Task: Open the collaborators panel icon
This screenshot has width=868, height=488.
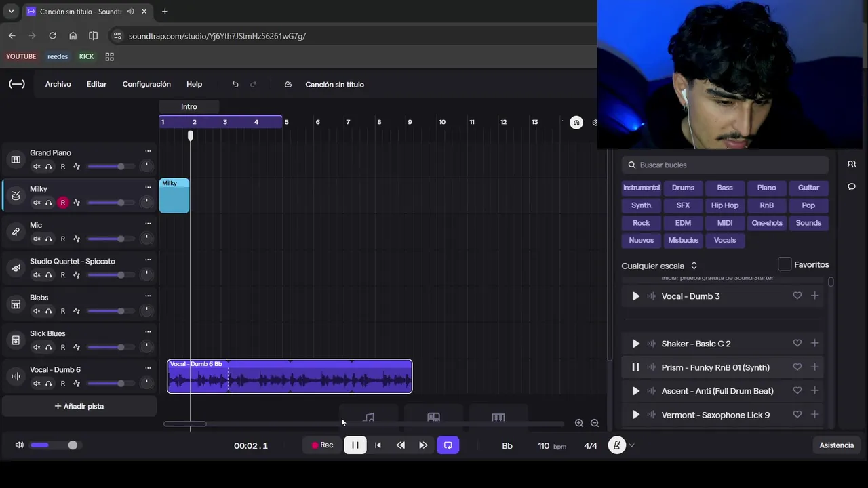Action: tap(852, 164)
